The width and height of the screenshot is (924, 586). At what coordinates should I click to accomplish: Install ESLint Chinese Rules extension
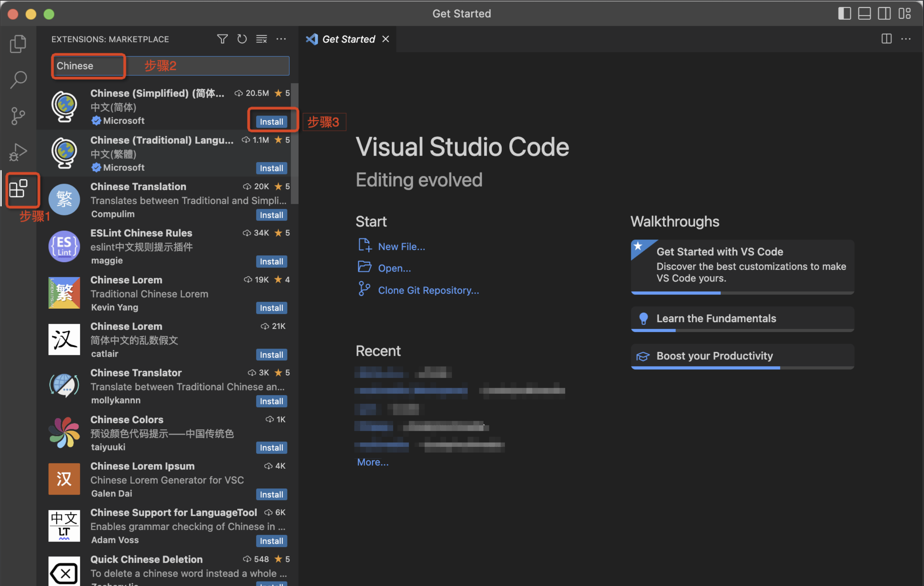271,261
